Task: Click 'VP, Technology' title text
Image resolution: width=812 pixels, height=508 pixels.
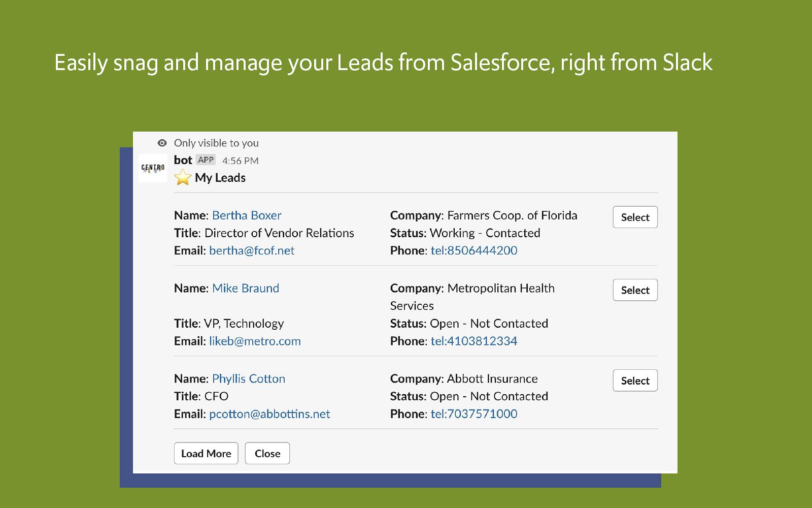Action: point(244,324)
